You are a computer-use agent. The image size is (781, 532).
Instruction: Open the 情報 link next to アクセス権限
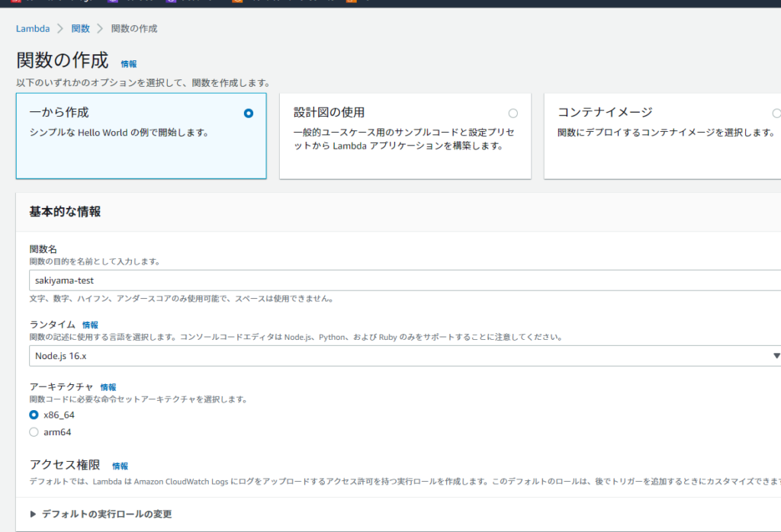click(x=120, y=466)
